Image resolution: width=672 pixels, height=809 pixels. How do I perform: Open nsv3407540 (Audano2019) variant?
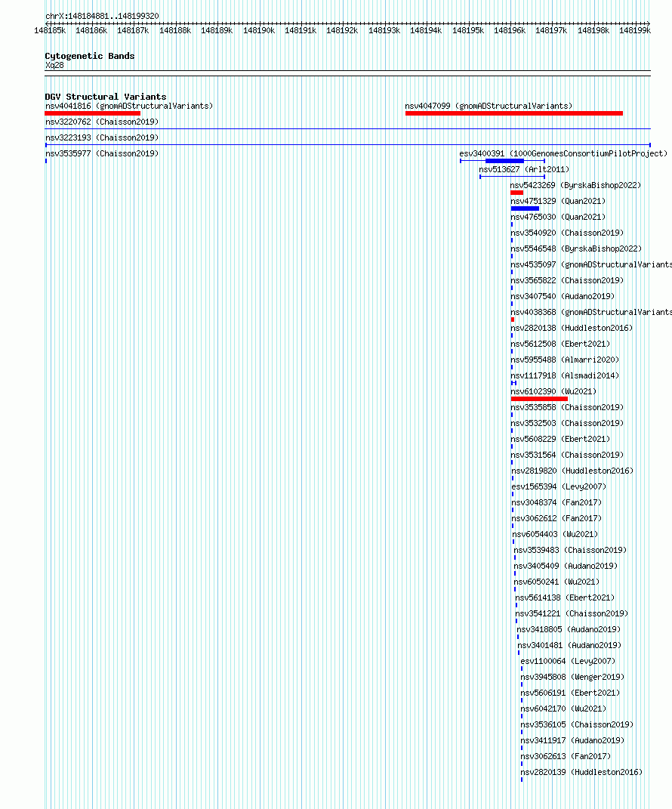563,297
